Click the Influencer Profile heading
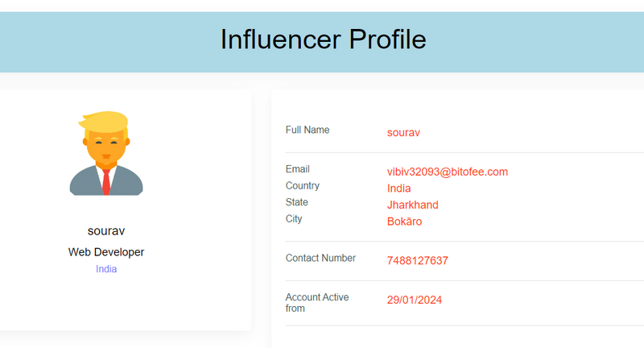 pos(324,39)
